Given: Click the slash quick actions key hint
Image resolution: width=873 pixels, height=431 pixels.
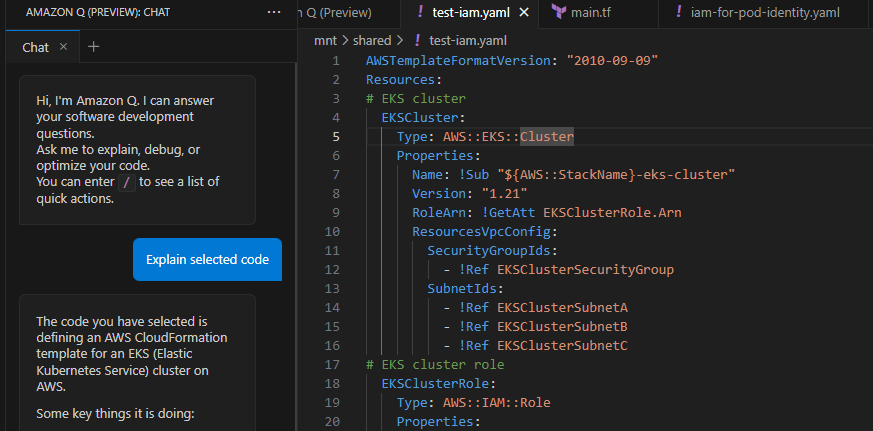Looking at the screenshot, I should click(x=126, y=181).
